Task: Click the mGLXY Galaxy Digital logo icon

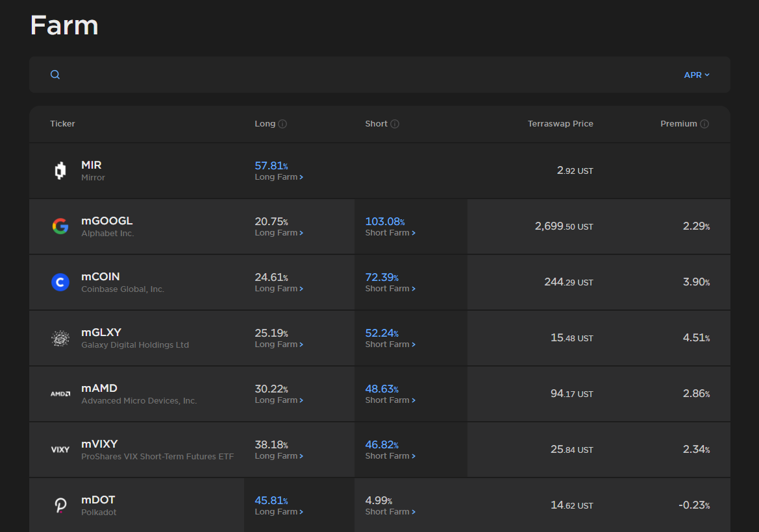Action: [x=60, y=338]
